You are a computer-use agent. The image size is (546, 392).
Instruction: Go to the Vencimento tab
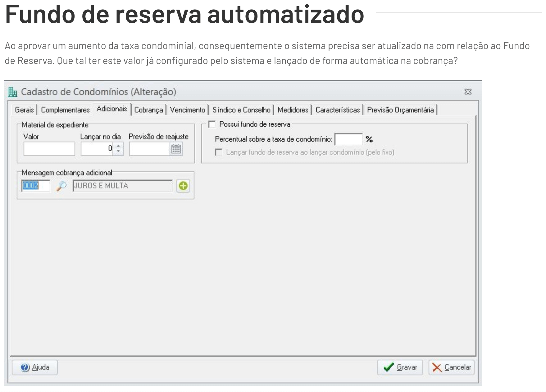point(187,110)
